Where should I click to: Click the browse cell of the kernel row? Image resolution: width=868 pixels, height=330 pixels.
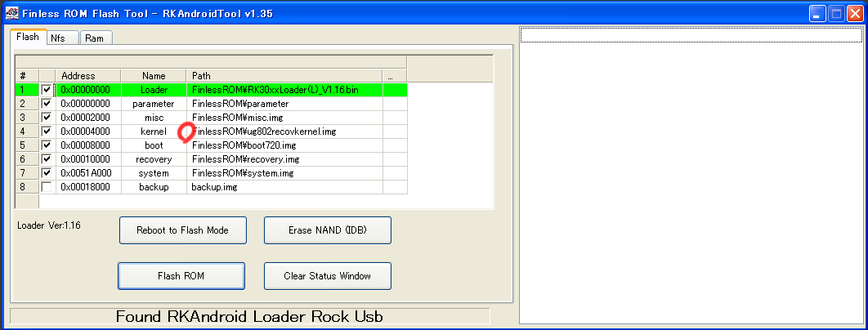pyautogui.click(x=395, y=132)
